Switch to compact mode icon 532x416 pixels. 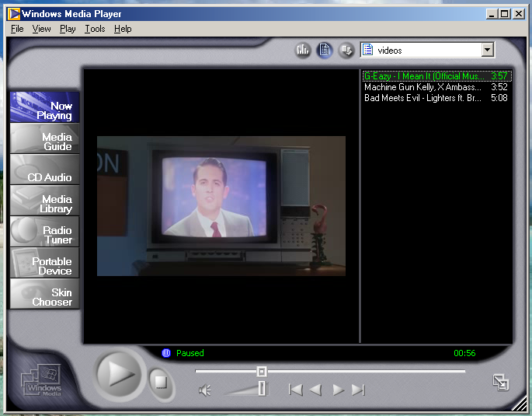501,383
